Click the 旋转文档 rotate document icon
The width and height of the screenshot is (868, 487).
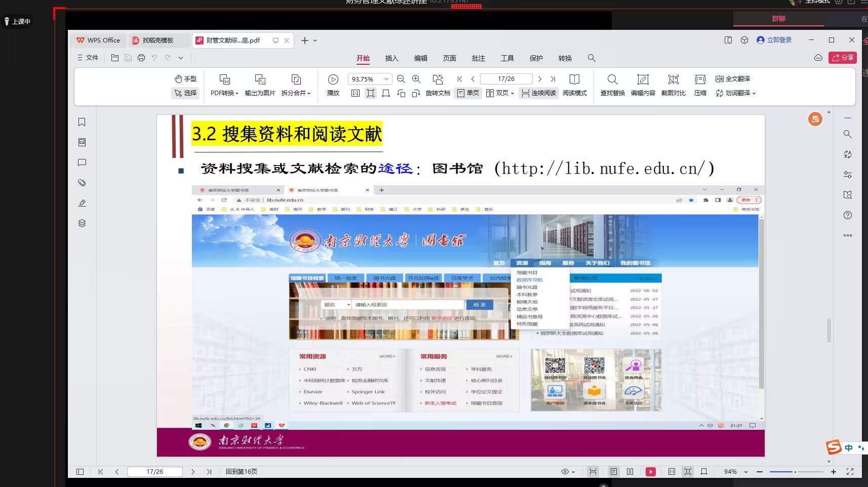click(438, 85)
